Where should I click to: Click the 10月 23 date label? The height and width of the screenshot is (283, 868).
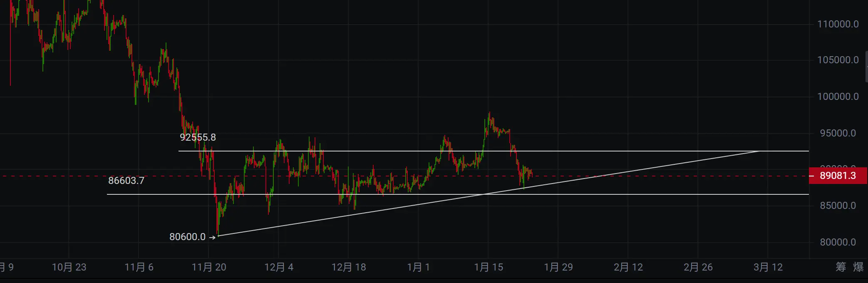coord(69,267)
